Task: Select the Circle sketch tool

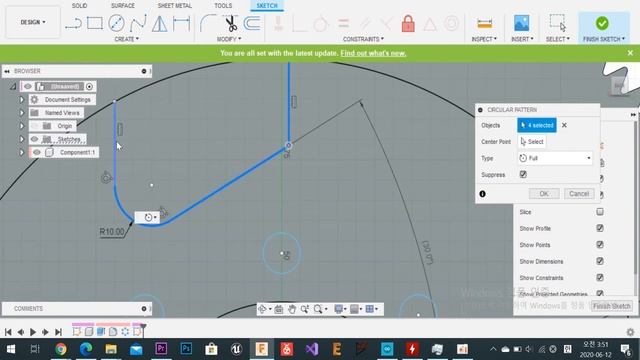Action: (x=116, y=23)
